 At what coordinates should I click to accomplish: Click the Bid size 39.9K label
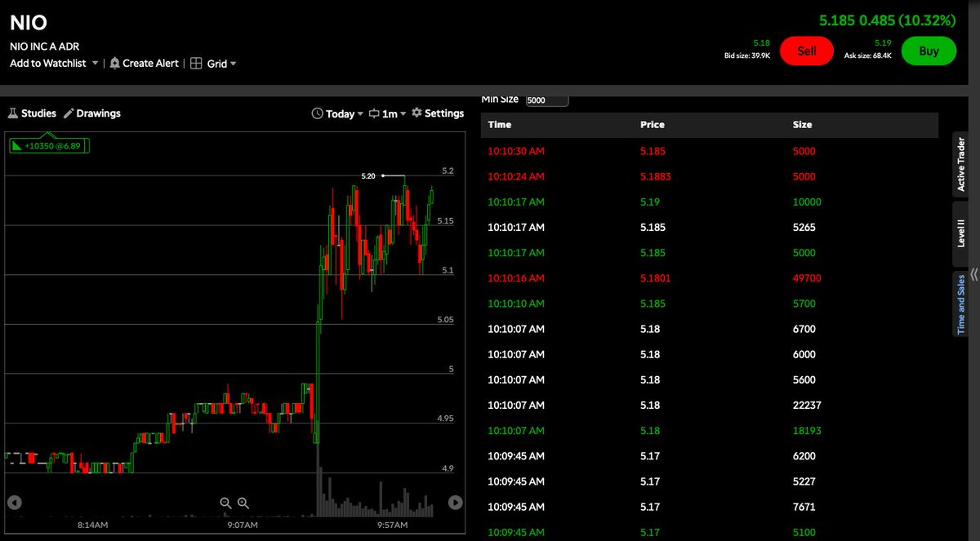point(747,55)
